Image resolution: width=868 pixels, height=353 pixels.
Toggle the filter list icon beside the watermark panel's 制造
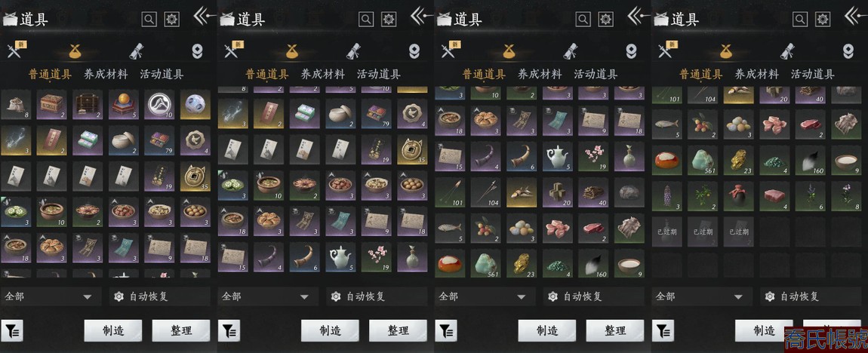click(x=663, y=331)
